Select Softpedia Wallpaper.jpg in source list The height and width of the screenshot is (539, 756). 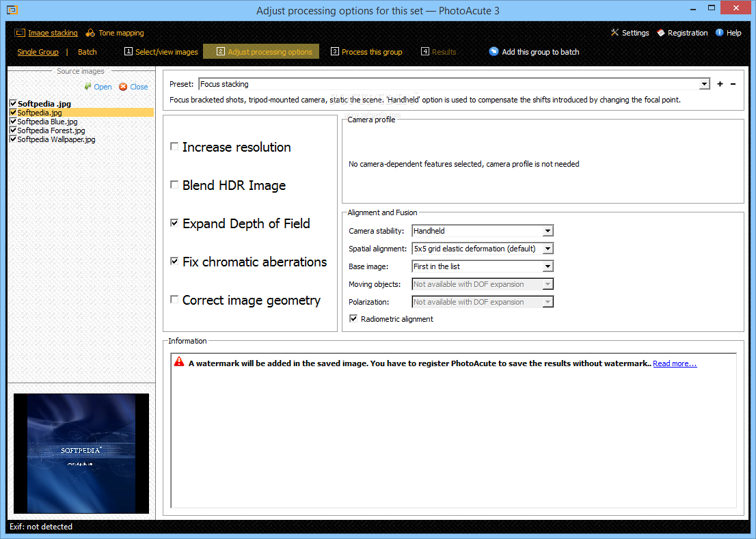56,139
